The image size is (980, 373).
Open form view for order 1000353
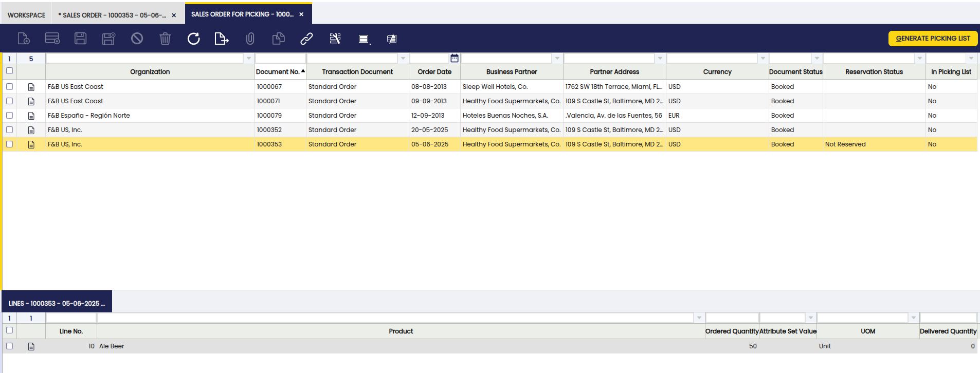point(31,144)
